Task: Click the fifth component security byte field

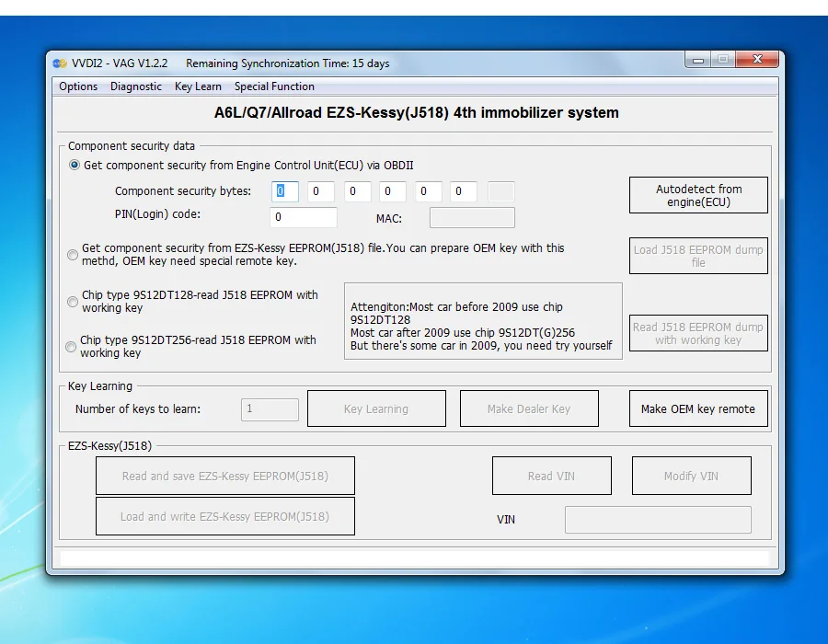Action: click(x=428, y=191)
